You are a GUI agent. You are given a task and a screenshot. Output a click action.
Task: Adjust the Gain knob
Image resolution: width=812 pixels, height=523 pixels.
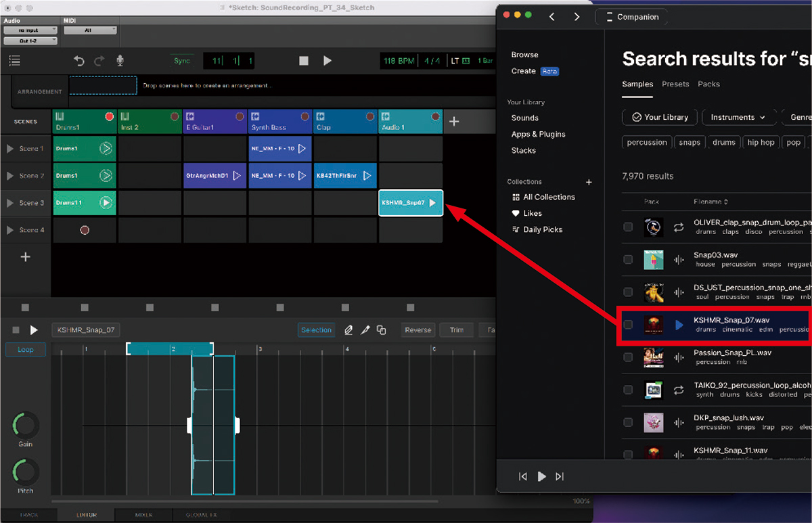coord(25,426)
